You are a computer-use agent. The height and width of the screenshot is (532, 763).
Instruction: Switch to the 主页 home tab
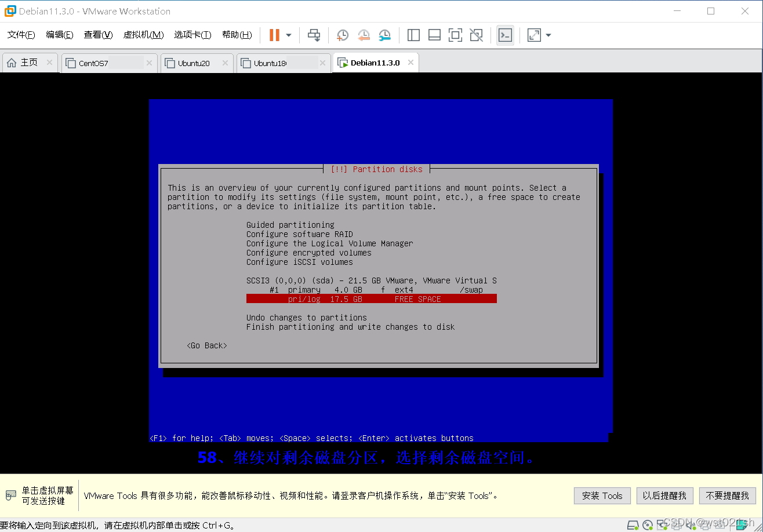pyautogui.click(x=29, y=63)
